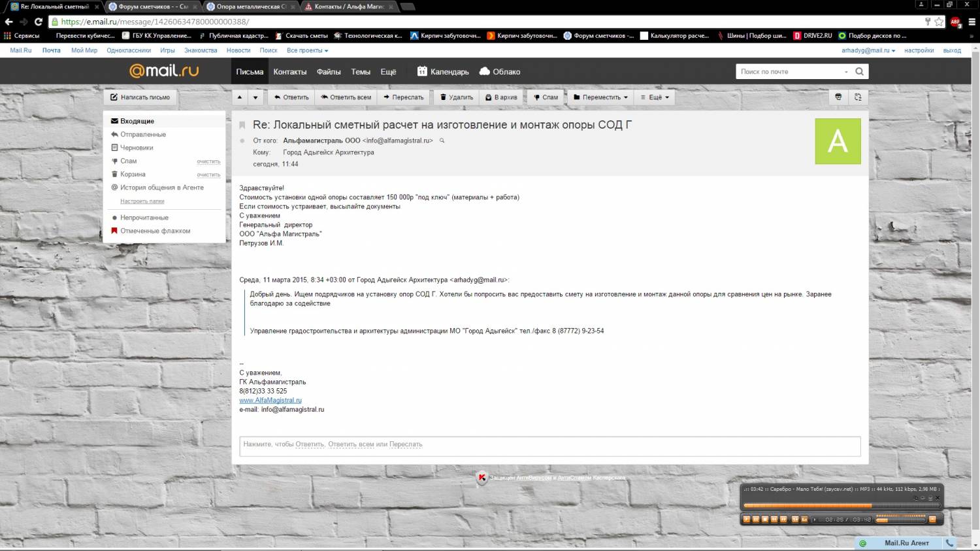Close the audio player widget
Image resolution: width=980 pixels, height=551 pixels.
[938, 498]
